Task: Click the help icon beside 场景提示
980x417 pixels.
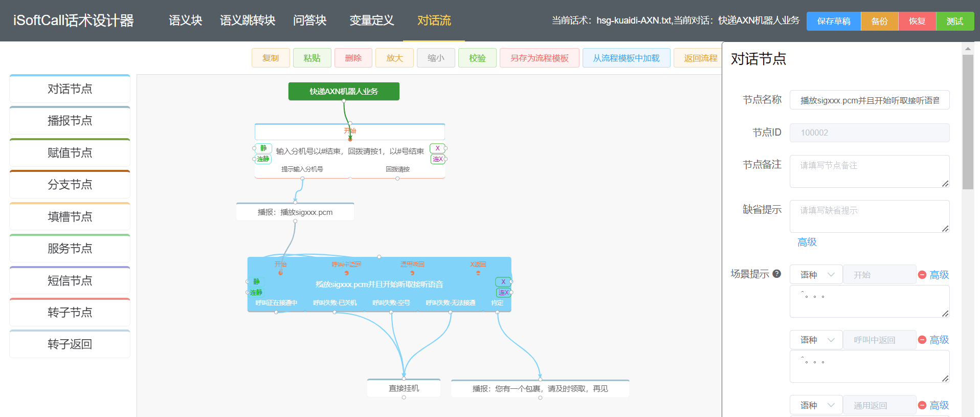Action: pyautogui.click(x=776, y=274)
